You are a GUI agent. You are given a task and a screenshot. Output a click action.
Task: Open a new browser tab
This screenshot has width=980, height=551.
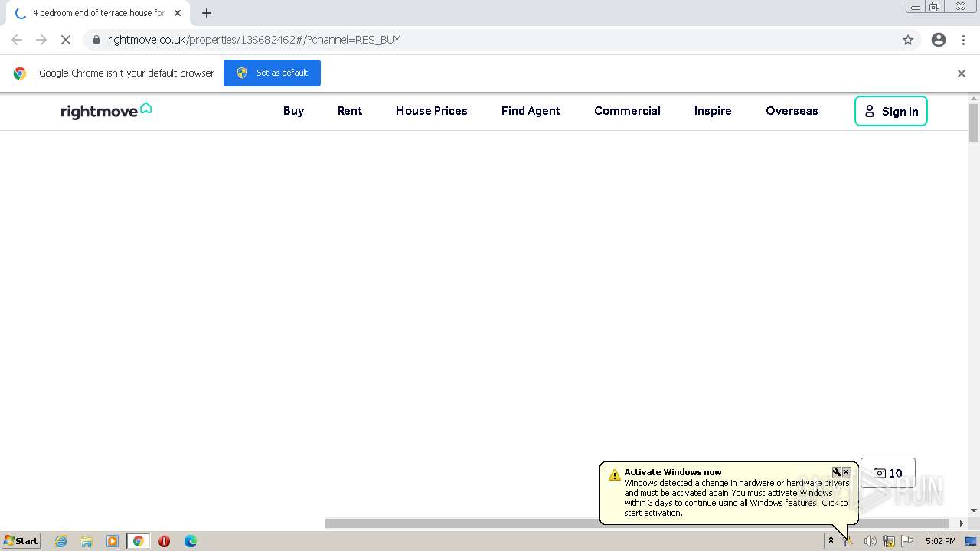click(x=207, y=13)
